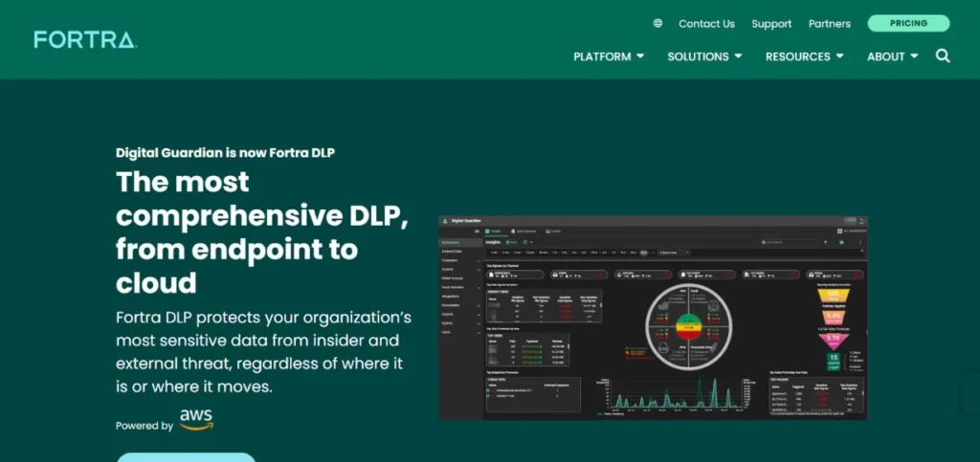Screen dimensions: 980x462
Task: Click the 'Powered by' label
Action: 145,426
